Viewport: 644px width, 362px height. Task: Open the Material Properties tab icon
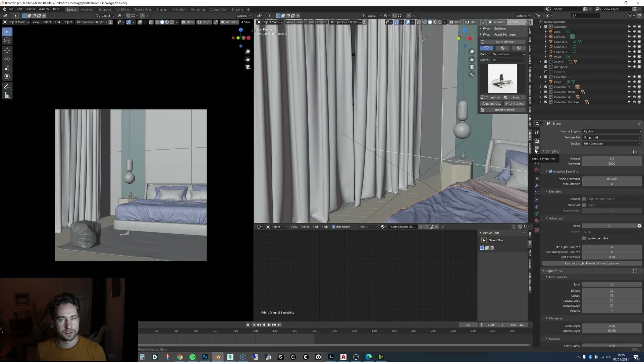pos(537,221)
